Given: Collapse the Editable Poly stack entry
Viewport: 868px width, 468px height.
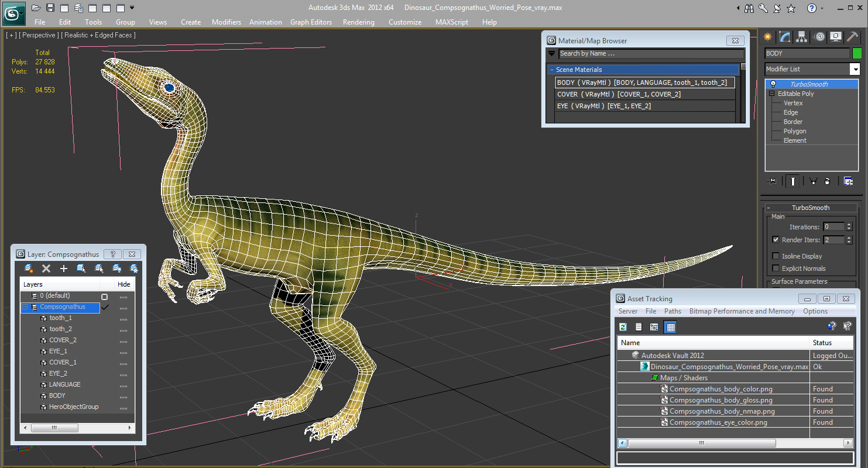Looking at the screenshot, I should point(771,94).
